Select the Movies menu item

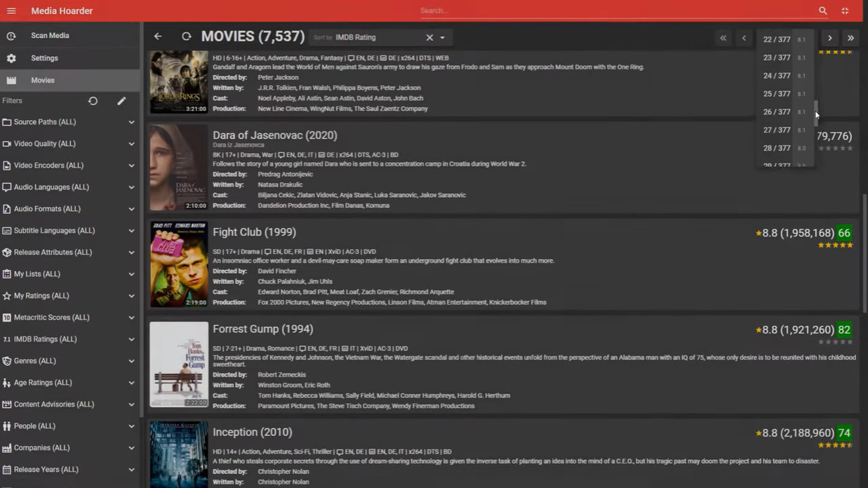[70, 81]
